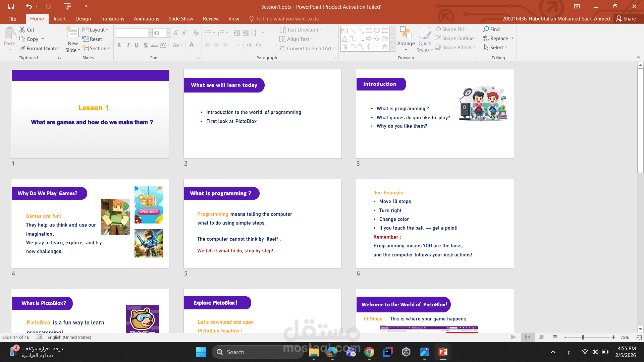Open the Shape Outline dropdown

(x=455, y=38)
